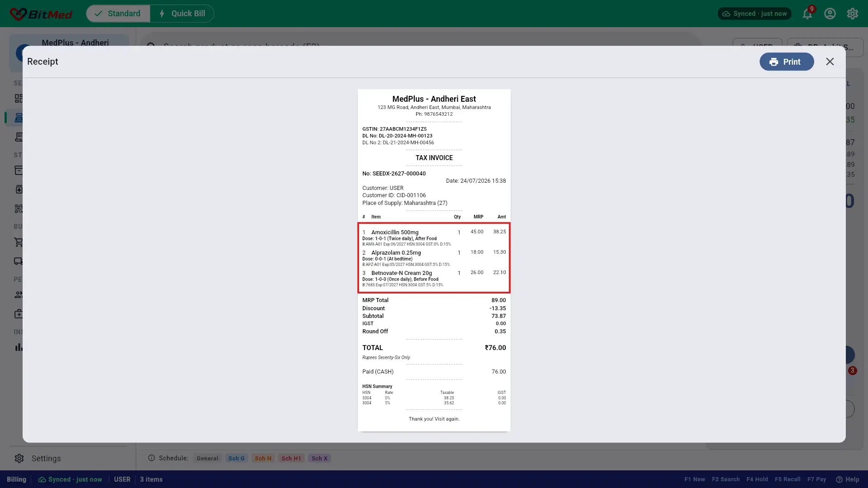Select the General schedule chip
This screenshot has width=868, height=488.
coord(208,458)
